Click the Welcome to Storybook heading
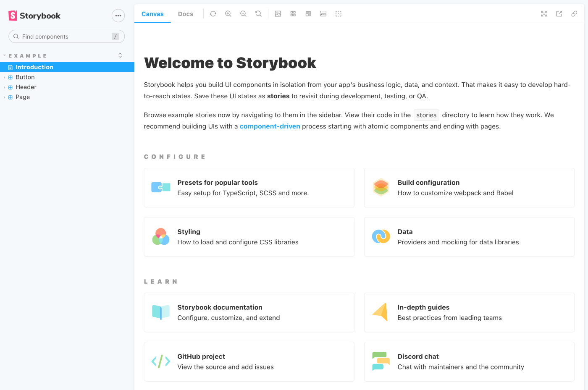 click(x=230, y=63)
